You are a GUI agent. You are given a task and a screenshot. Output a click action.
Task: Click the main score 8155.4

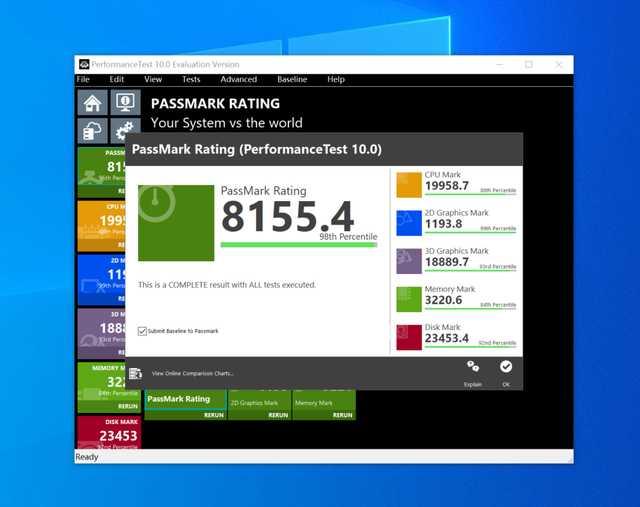coord(288,217)
